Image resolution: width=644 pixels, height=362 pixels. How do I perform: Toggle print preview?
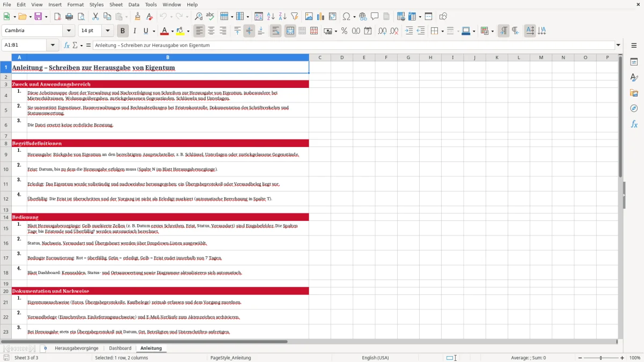coord(80,17)
